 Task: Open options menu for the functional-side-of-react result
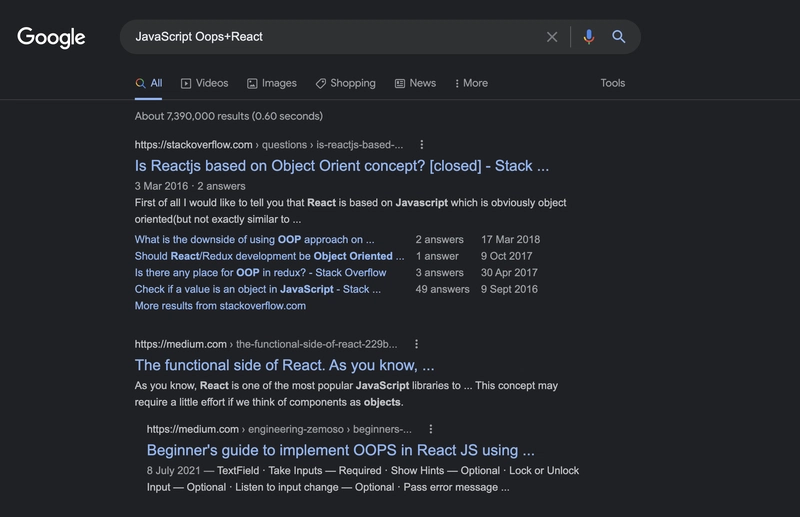pyautogui.click(x=416, y=344)
